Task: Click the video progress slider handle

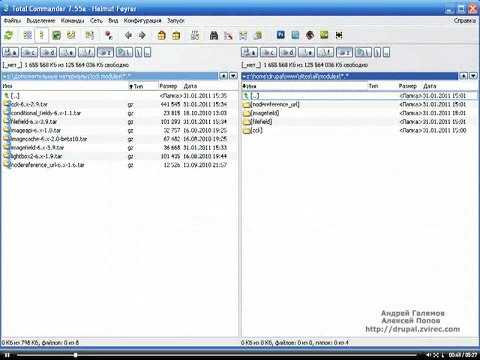Action: [76, 355]
